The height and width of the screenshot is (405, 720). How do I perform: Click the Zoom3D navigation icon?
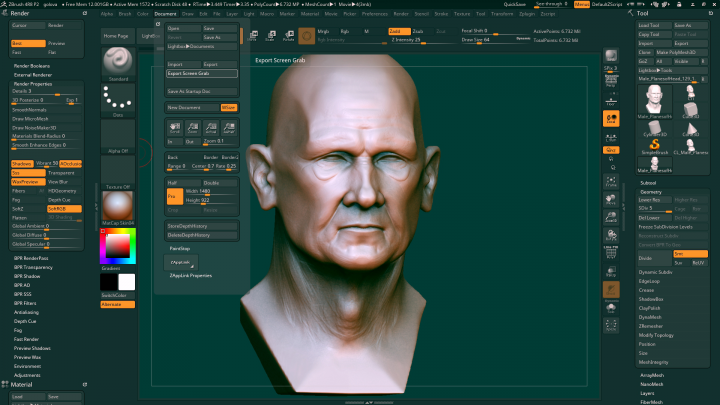[611, 217]
